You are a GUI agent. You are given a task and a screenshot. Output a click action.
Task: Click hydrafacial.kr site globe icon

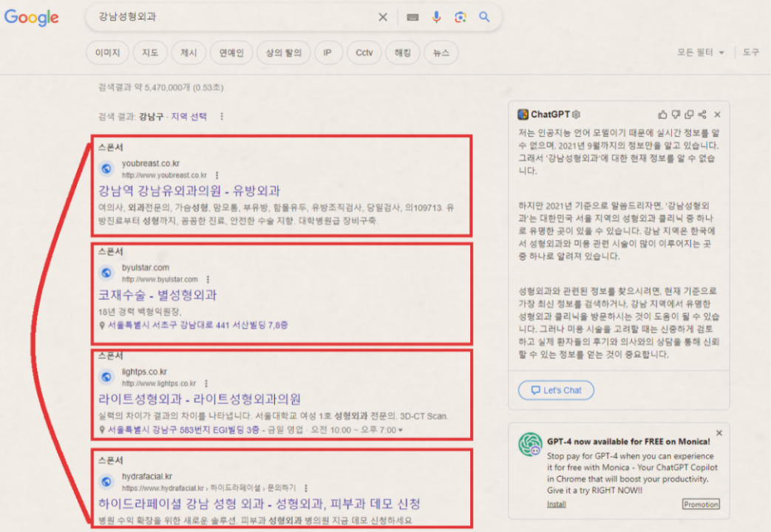tap(106, 482)
